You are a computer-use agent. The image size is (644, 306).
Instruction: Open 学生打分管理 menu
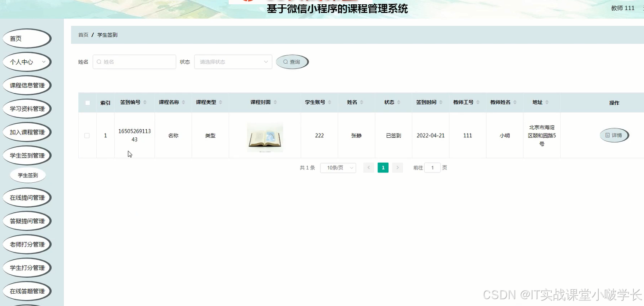(27, 268)
